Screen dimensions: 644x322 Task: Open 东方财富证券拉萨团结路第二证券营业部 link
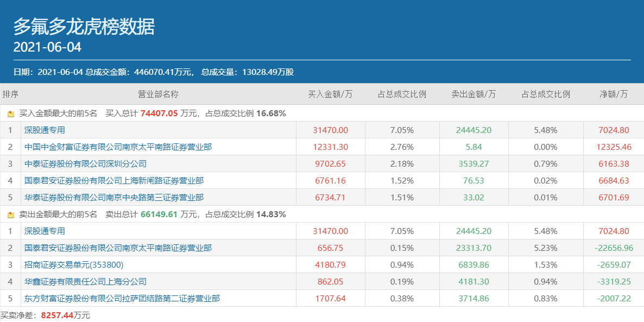click(x=122, y=299)
